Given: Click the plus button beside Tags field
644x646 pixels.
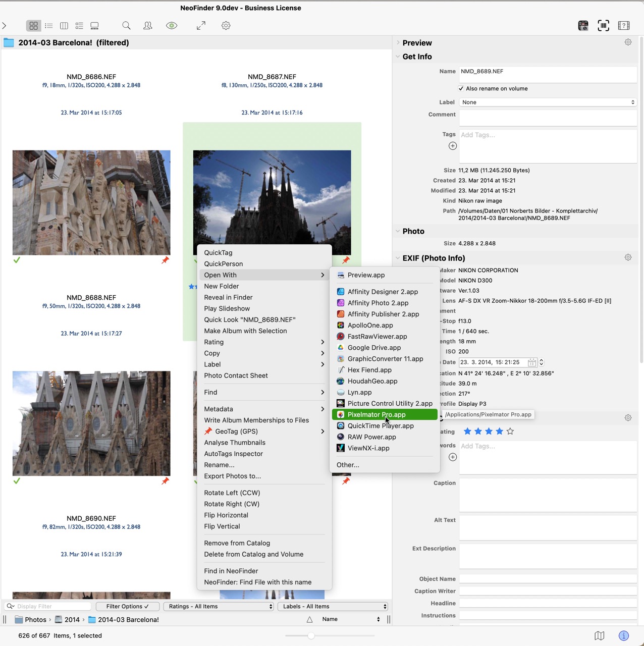Looking at the screenshot, I should click(453, 146).
